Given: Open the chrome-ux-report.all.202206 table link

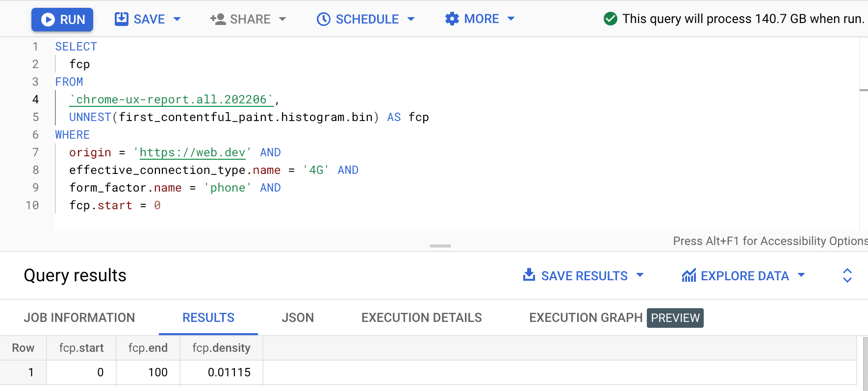Looking at the screenshot, I should (171, 99).
